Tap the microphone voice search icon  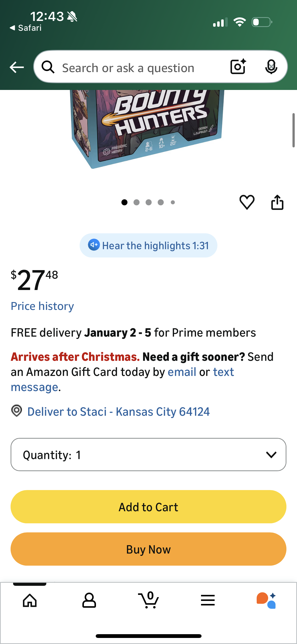coord(271,67)
